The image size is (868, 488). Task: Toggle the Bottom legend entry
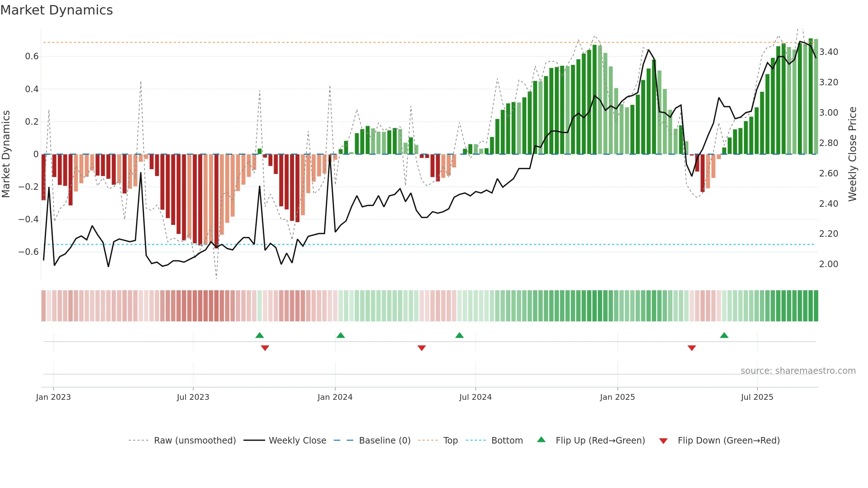pos(494,440)
